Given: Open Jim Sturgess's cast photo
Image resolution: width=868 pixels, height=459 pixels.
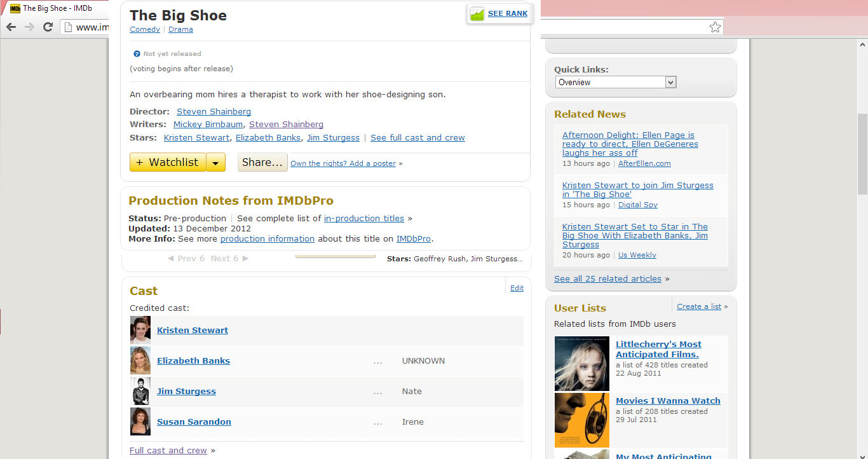Looking at the screenshot, I should (140, 392).
